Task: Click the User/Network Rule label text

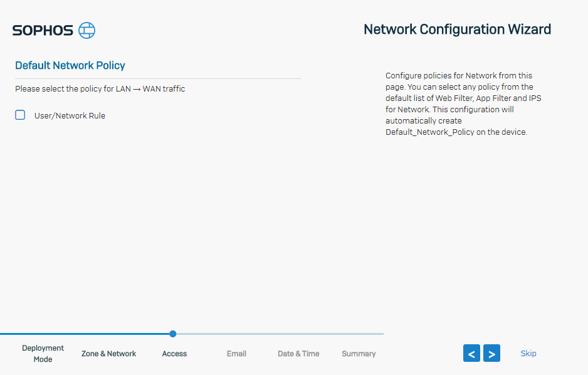Action: (70, 116)
